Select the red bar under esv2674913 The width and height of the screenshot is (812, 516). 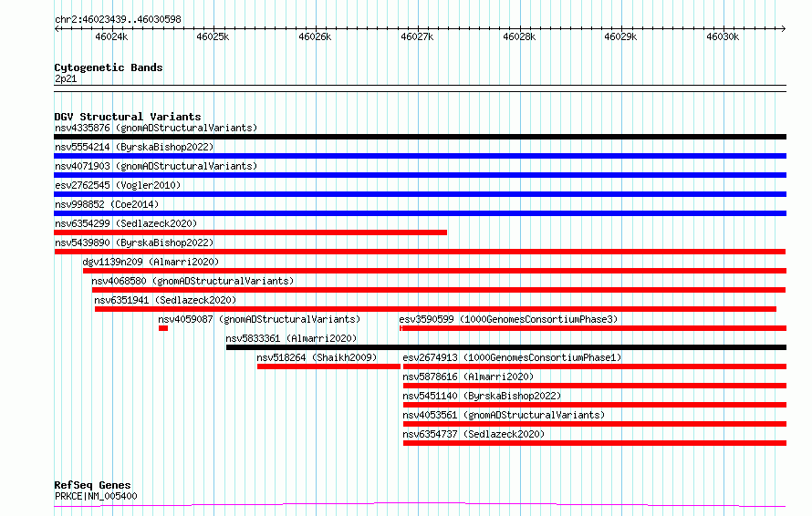point(595,366)
